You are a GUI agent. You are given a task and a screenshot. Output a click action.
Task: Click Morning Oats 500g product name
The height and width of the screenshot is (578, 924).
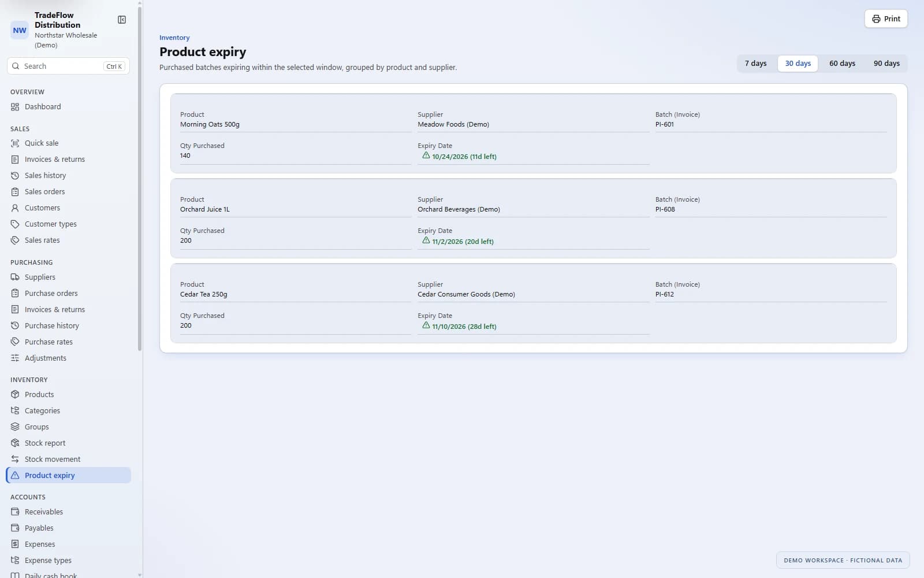tap(210, 124)
